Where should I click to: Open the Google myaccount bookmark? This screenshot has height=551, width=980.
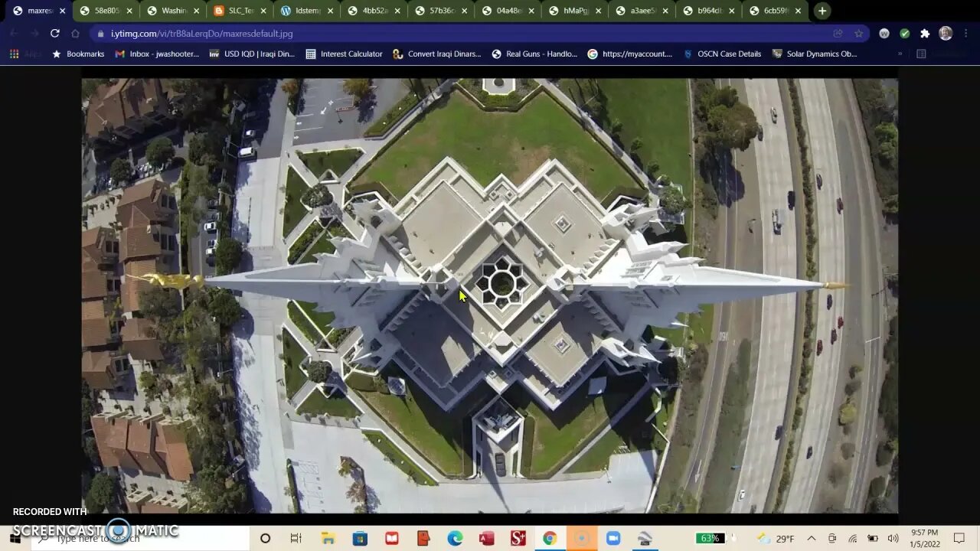click(630, 54)
